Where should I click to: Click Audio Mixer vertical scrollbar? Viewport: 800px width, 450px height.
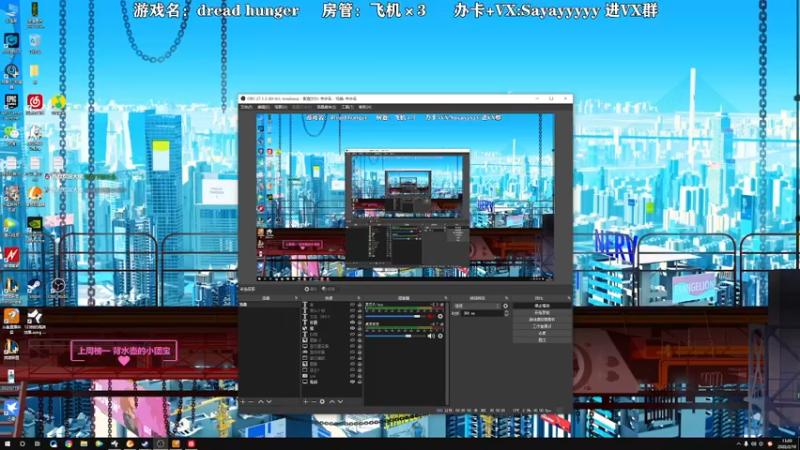click(447, 353)
